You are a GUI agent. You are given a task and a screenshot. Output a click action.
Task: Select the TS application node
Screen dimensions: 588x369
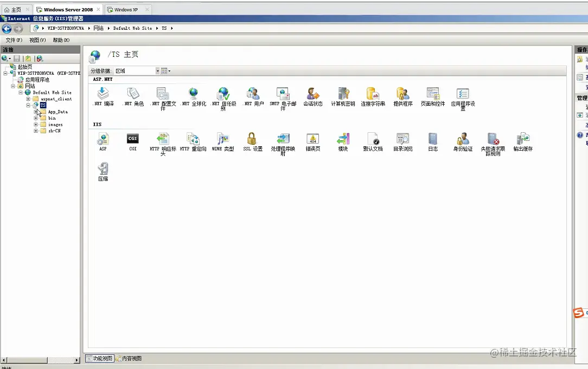click(x=43, y=105)
